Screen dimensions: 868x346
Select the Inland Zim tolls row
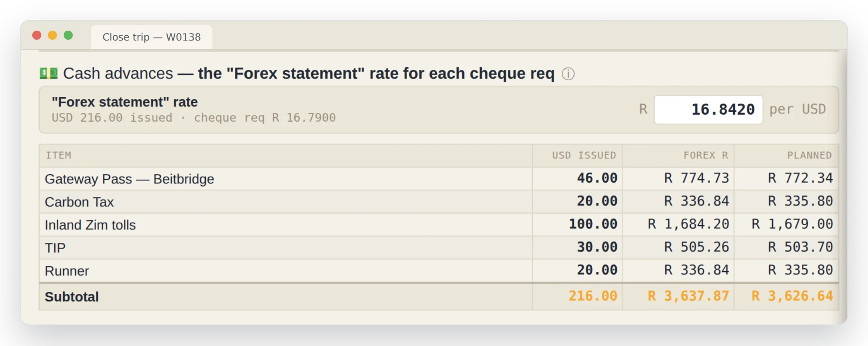point(439,224)
